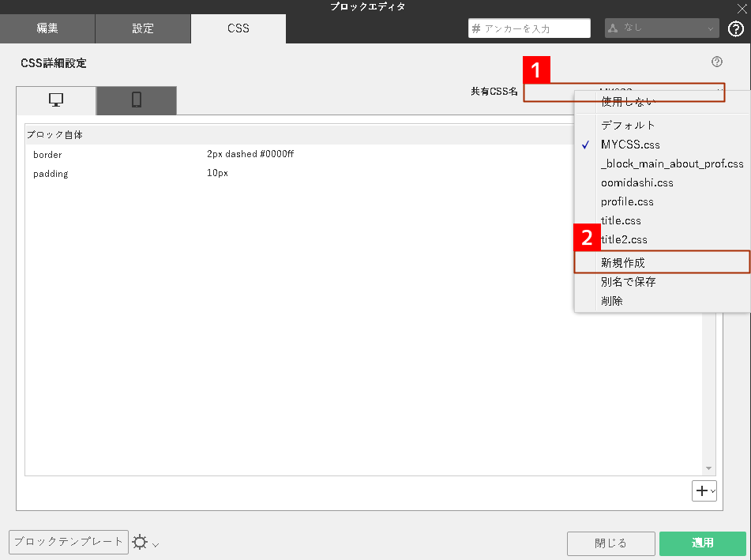The image size is (751, 560).
Task: Open the 編集 tab
Action: pyautogui.click(x=47, y=28)
